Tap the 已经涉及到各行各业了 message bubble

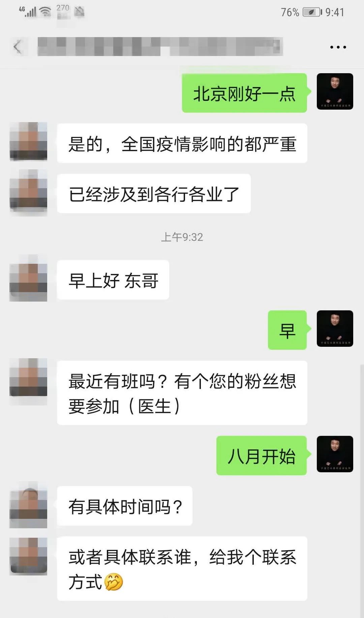coord(154,194)
